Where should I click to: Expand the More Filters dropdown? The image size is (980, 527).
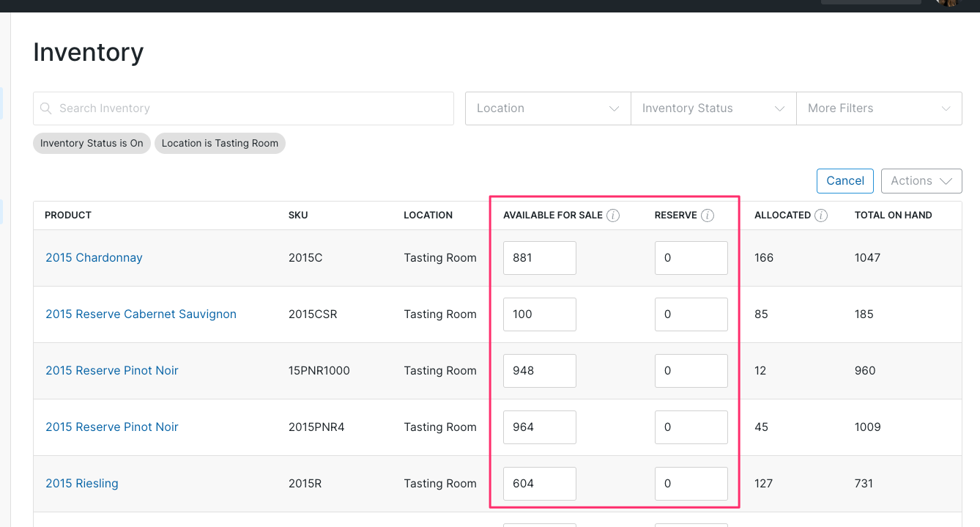[x=878, y=108]
